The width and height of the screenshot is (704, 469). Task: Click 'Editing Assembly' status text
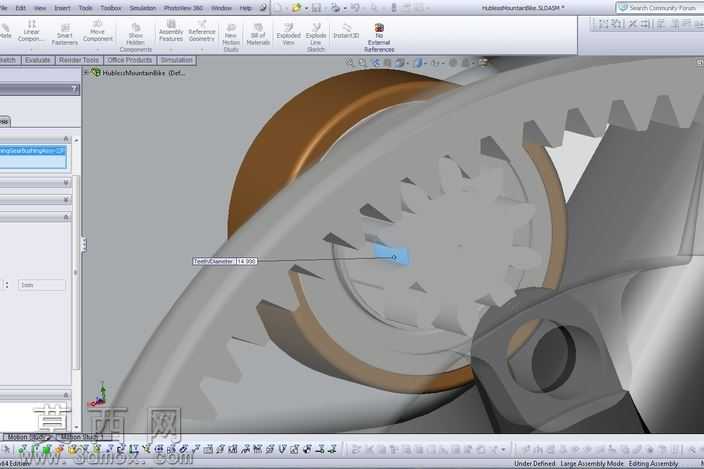653,464
